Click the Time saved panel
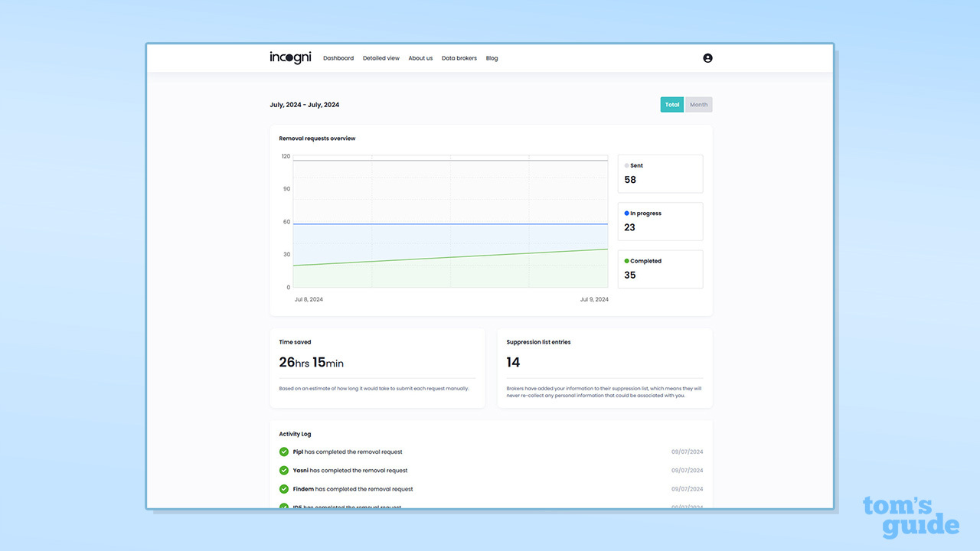980x551 pixels. 377,367
